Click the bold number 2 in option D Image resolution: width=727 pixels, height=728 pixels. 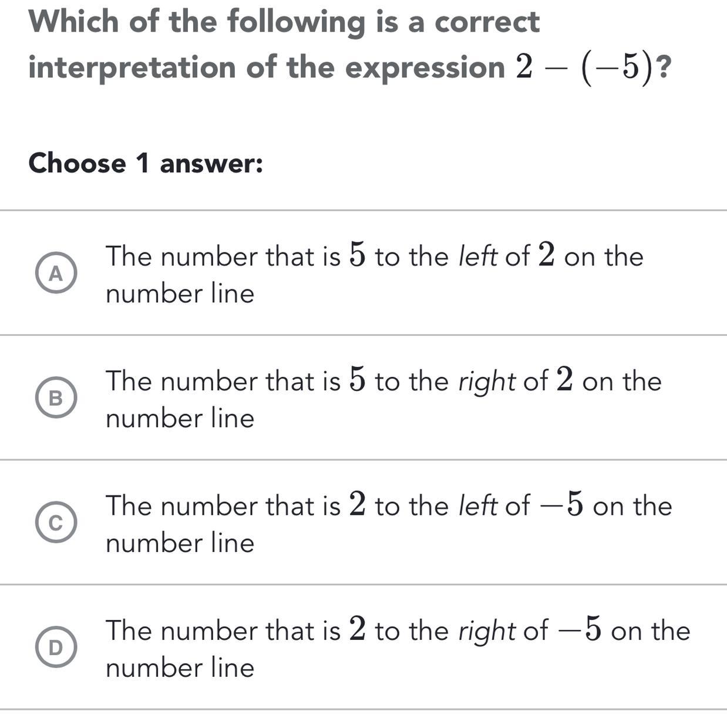[357, 630]
